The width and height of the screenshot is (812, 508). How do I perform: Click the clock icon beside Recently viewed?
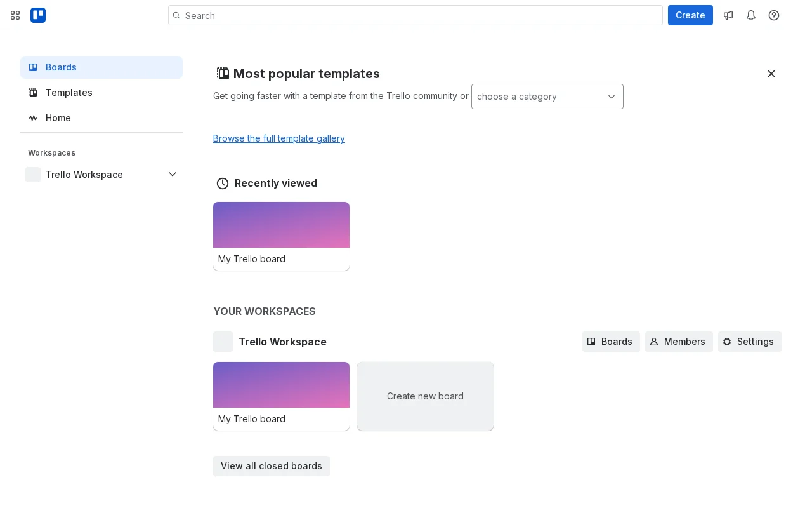click(223, 184)
